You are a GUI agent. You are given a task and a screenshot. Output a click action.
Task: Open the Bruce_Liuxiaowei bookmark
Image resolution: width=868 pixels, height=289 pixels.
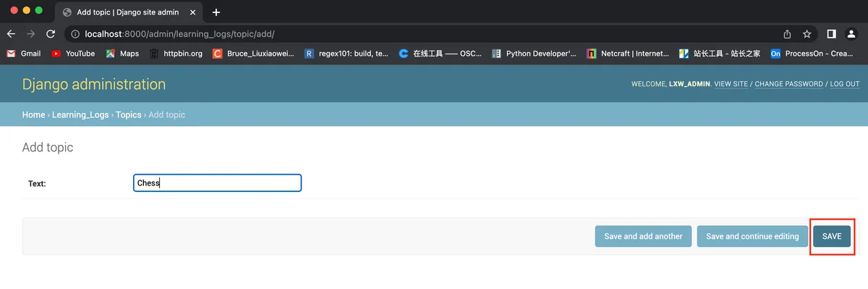254,54
